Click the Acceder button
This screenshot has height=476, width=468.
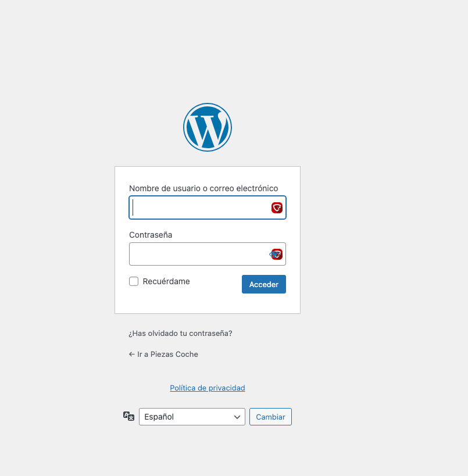263,284
